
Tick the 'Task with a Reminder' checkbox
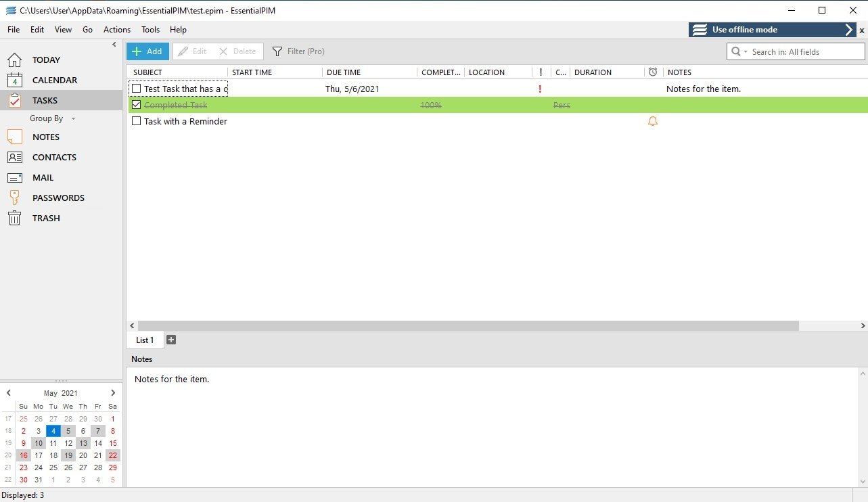(137, 121)
